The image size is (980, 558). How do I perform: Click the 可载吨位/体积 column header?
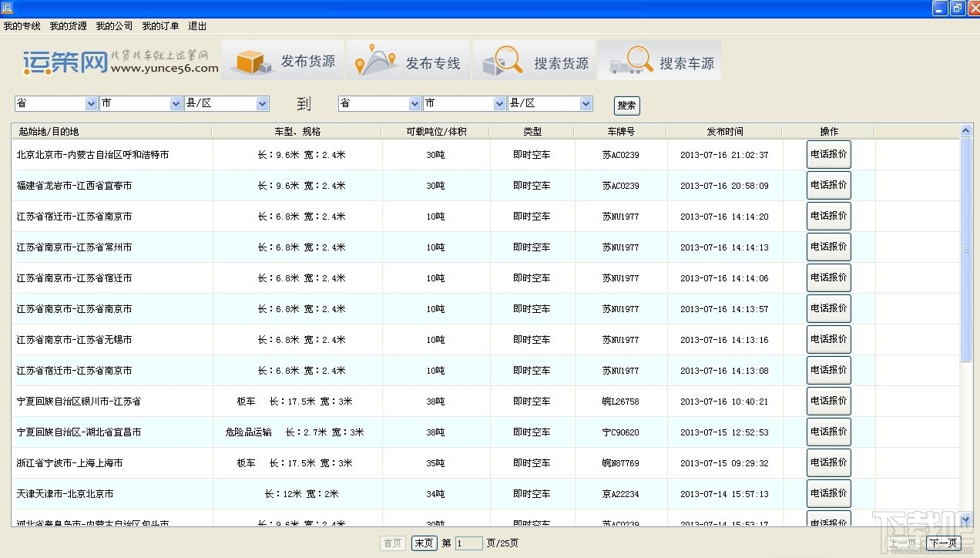435,132
